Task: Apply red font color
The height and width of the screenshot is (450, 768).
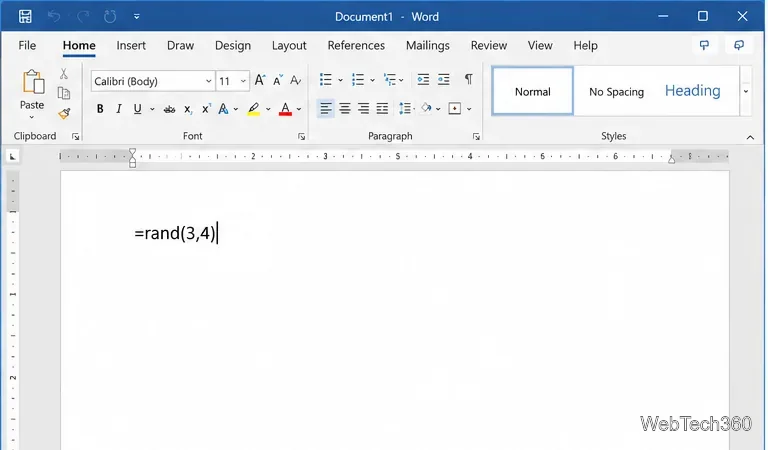Action: (285, 109)
